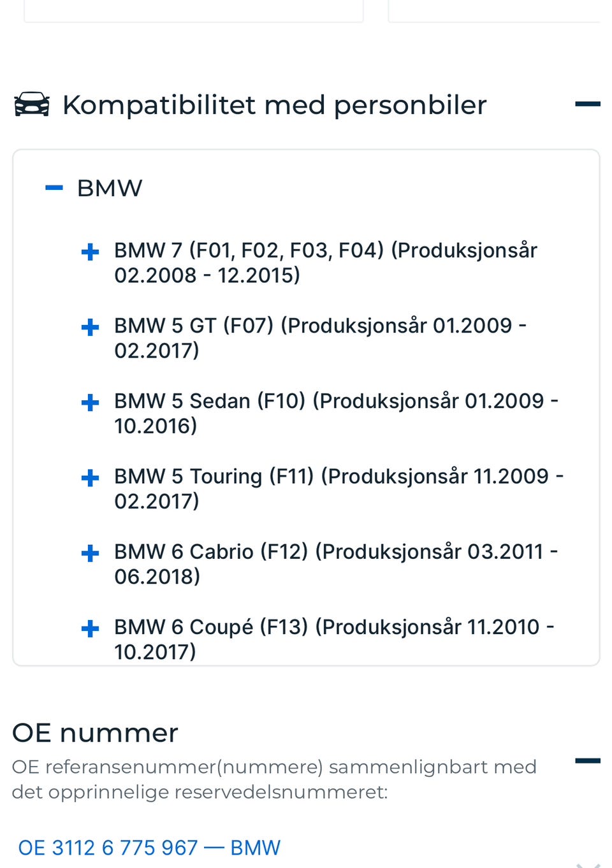This screenshot has height=868, width=612.
Task: Select BMW 7 production years text
Action: point(207,275)
